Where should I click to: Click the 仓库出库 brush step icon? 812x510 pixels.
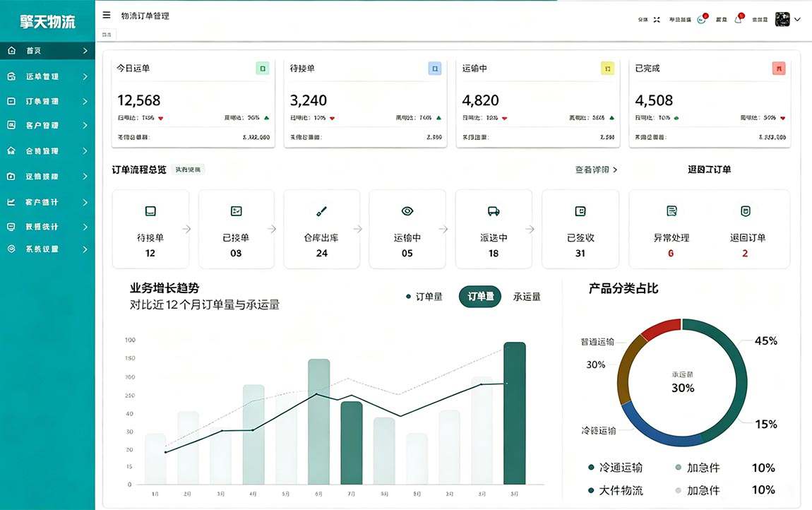tap(321, 211)
